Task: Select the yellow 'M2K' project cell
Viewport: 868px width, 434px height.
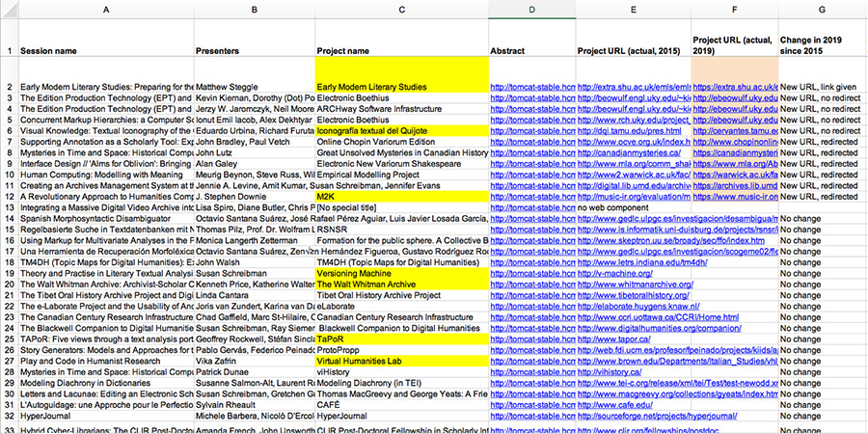Action: 402,197
